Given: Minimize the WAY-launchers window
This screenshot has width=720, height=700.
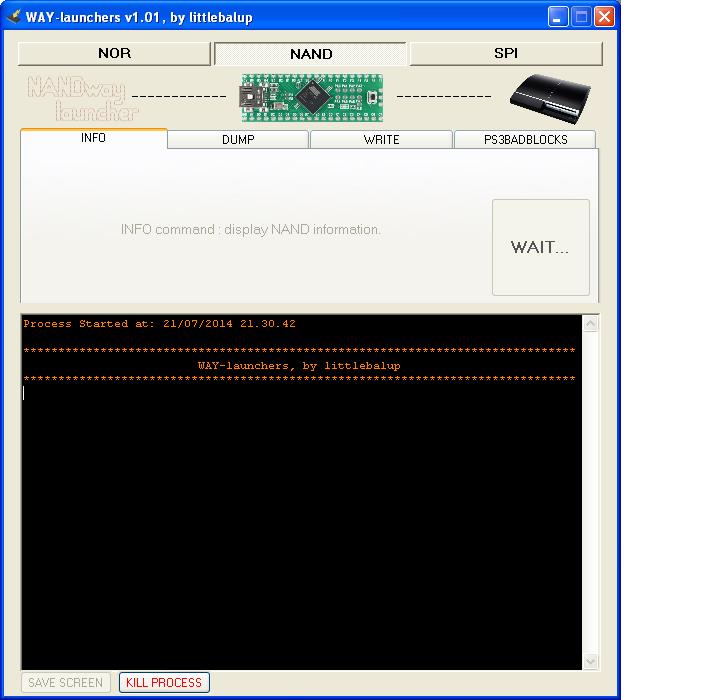Looking at the screenshot, I should pos(558,17).
